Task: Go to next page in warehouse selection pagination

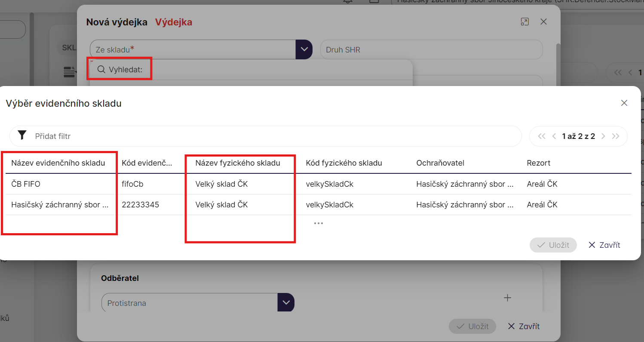Action: click(603, 136)
